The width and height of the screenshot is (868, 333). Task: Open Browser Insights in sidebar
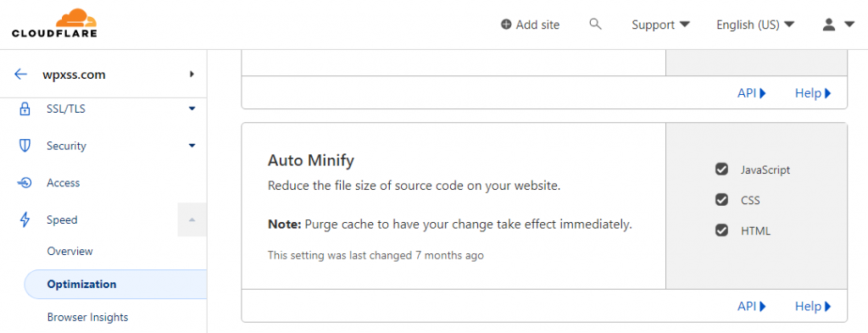(88, 317)
